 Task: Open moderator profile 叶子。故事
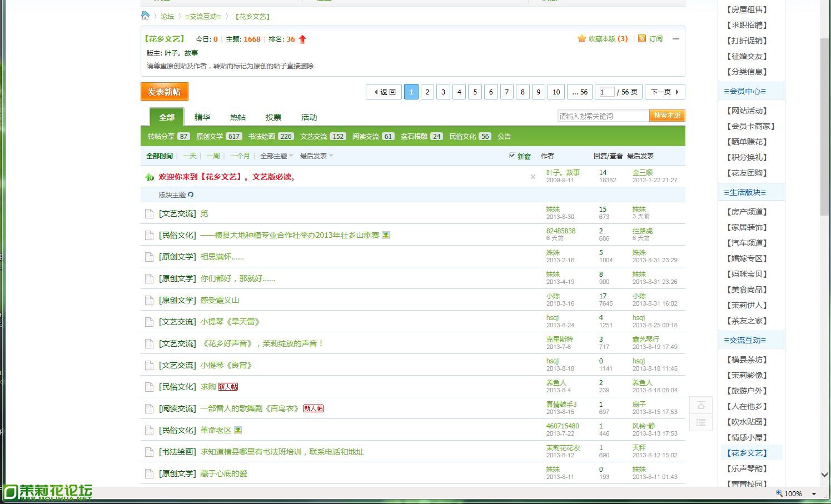(x=181, y=53)
